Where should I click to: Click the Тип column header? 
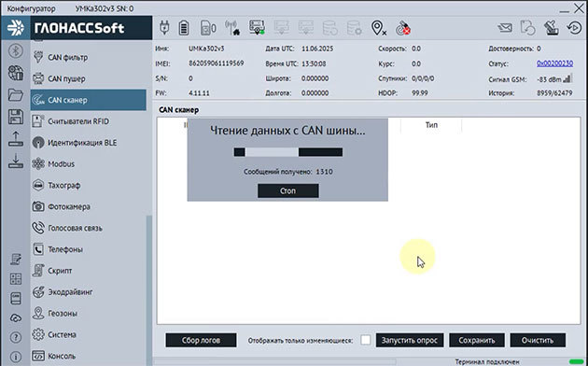(431, 125)
